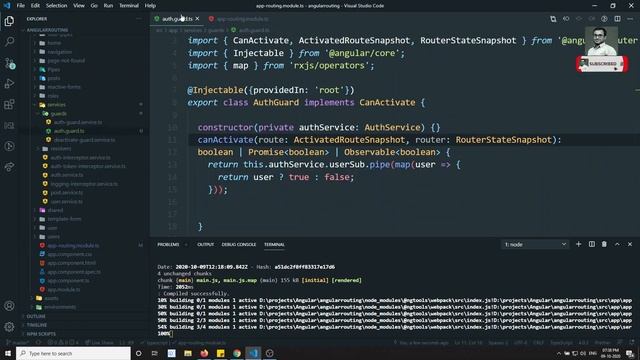This screenshot has width=640, height=360.
Task: Open auth-interceptor.service.ts file
Action: (x=80, y=158)
